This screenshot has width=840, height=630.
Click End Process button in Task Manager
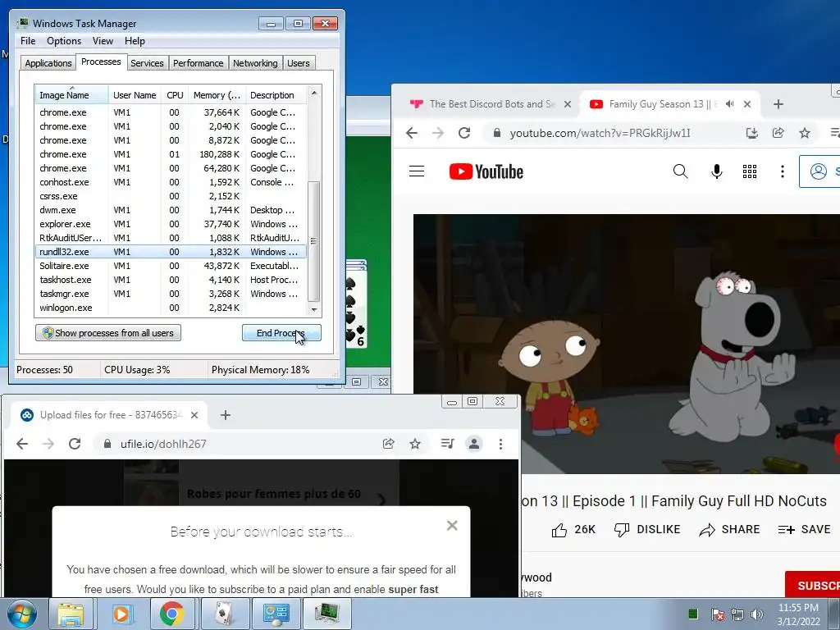point(281,333)
